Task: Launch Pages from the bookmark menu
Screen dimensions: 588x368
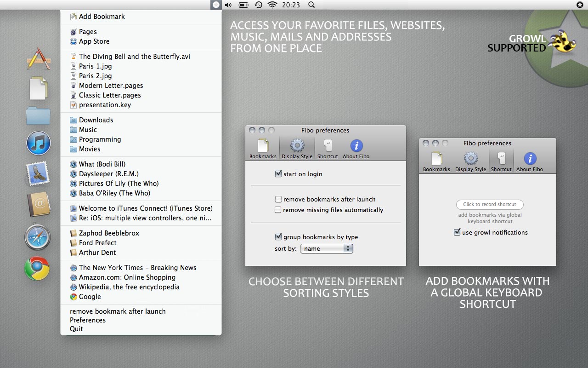Action: 141,32
